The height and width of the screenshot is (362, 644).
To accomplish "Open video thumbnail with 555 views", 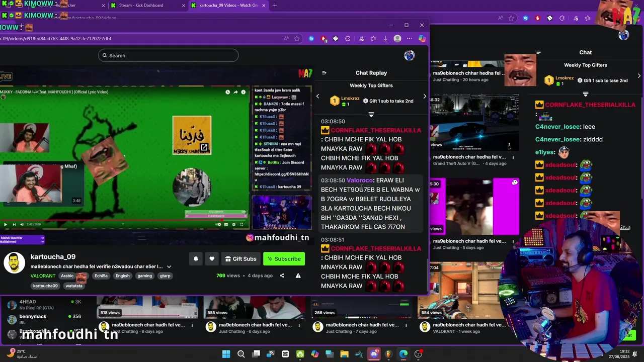I will pyautogui.click(x=254, y=307).
